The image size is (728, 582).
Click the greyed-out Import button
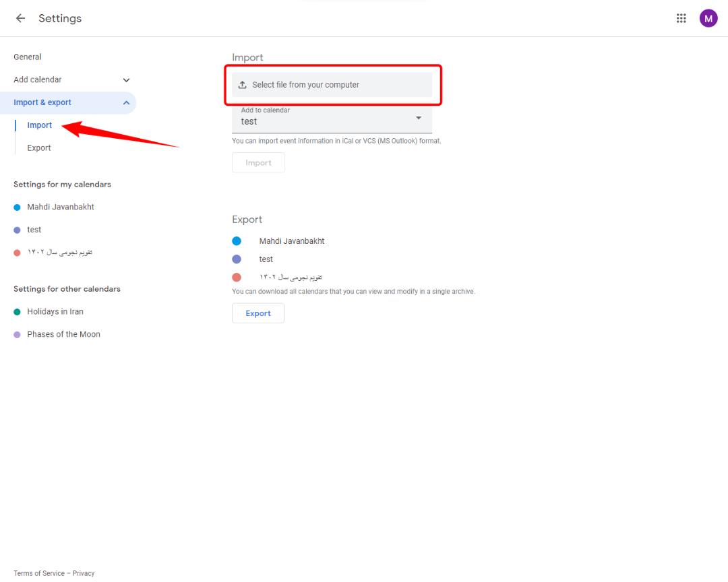click(x=258, y=163)
